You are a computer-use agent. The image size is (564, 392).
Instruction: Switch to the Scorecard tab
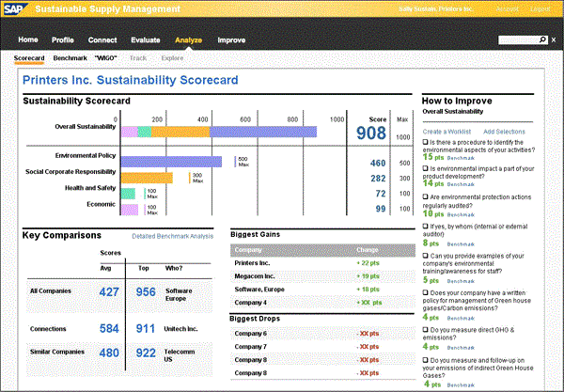[29, 58]
